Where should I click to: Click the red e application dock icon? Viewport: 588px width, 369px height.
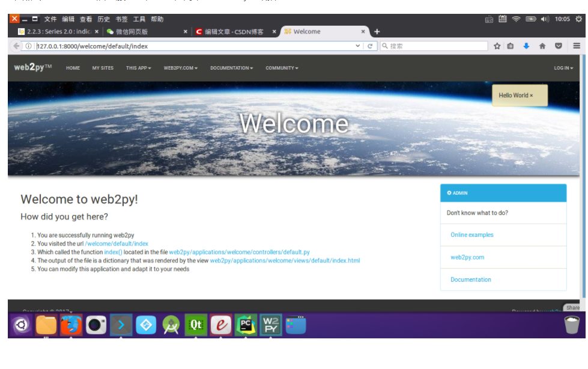[221, 325]
